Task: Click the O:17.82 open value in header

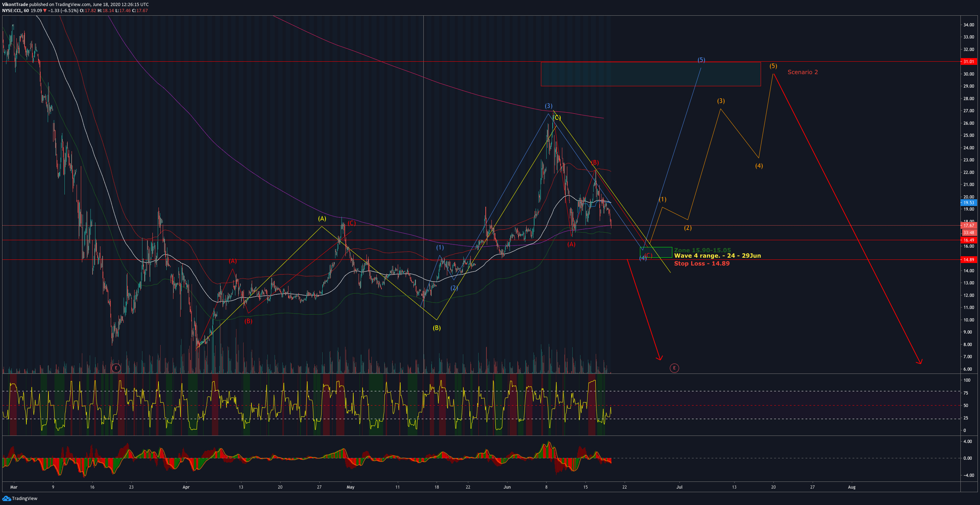Action: coord(88,10)
